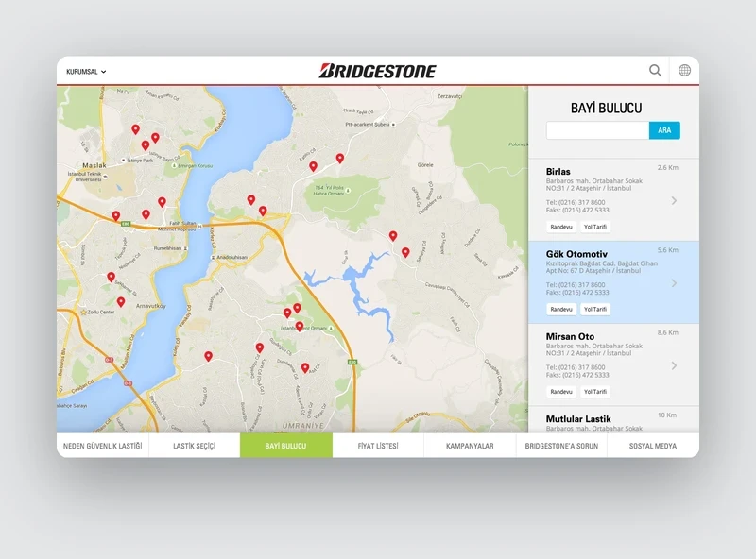Select the Bayi Bulucu tab

pos(286,446)
